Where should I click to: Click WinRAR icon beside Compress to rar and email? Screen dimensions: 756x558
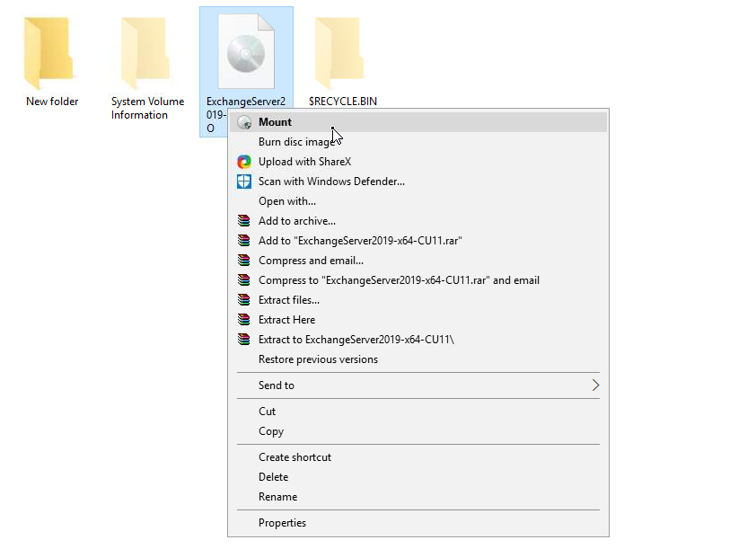244,280
